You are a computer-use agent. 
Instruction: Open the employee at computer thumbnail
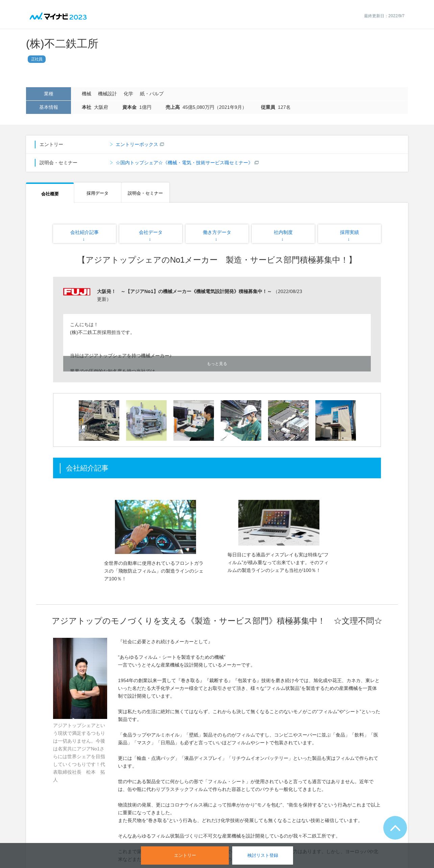[x=194, y=420]
